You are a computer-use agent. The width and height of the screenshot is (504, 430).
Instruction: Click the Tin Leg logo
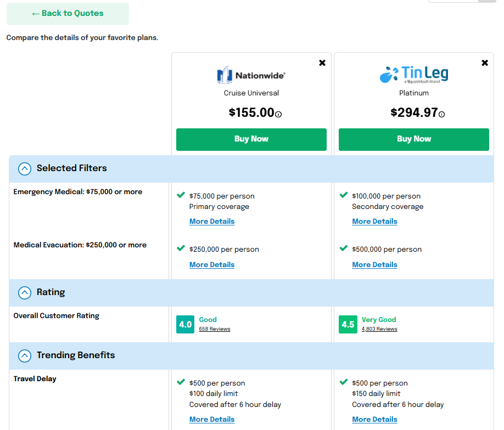(414, 75)
